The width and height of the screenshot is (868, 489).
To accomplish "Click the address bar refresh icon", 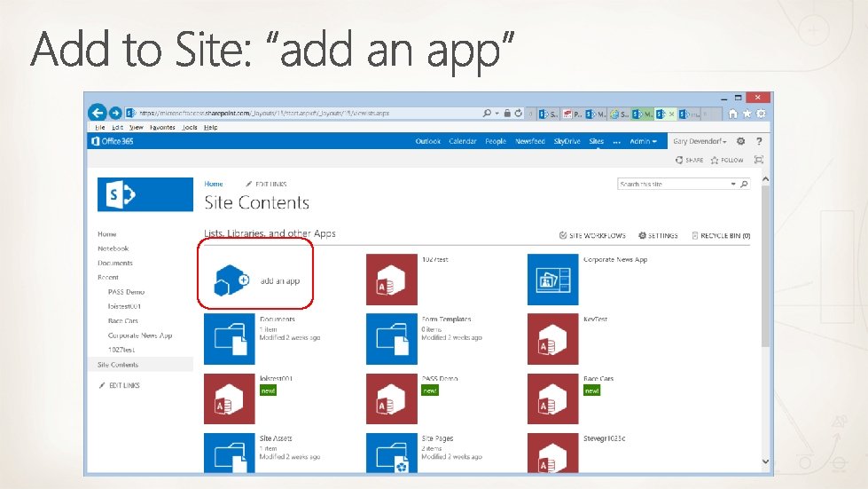I will 518,113.
